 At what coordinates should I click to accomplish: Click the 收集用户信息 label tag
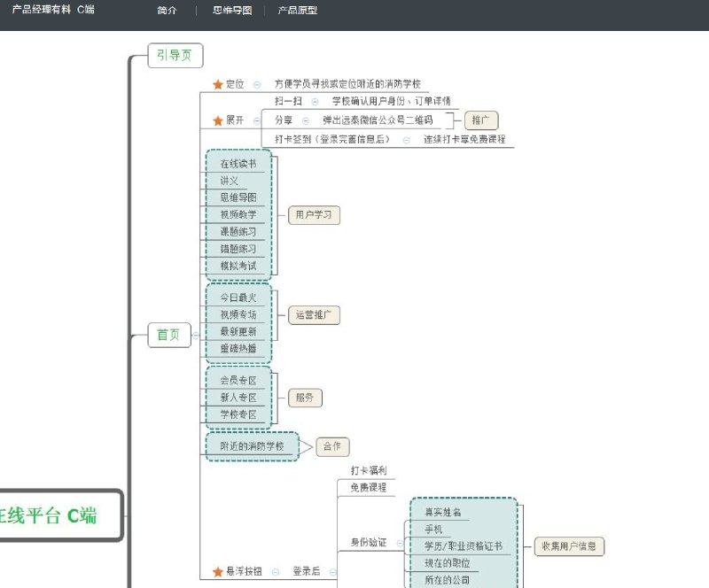click(569, 546)
